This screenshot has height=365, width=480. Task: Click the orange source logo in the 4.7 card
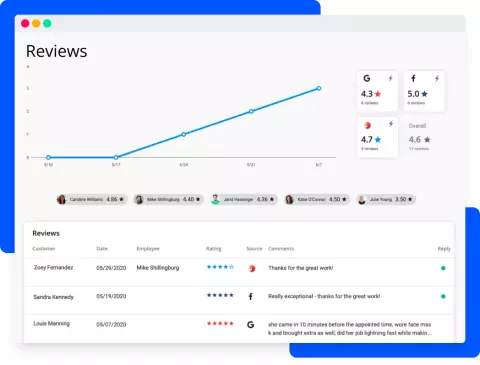coord(367,125)
